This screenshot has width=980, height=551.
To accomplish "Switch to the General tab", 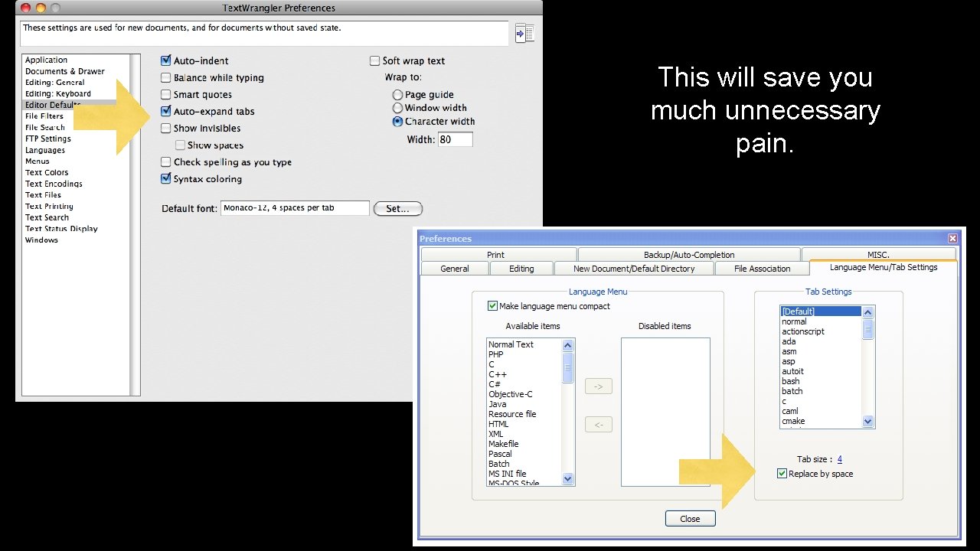I will 455,269.
